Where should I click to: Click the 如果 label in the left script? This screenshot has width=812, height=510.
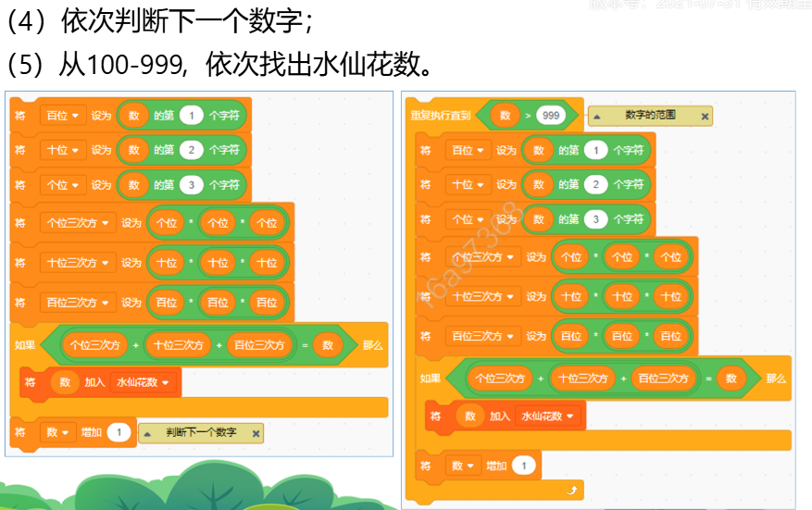[25, 345]
